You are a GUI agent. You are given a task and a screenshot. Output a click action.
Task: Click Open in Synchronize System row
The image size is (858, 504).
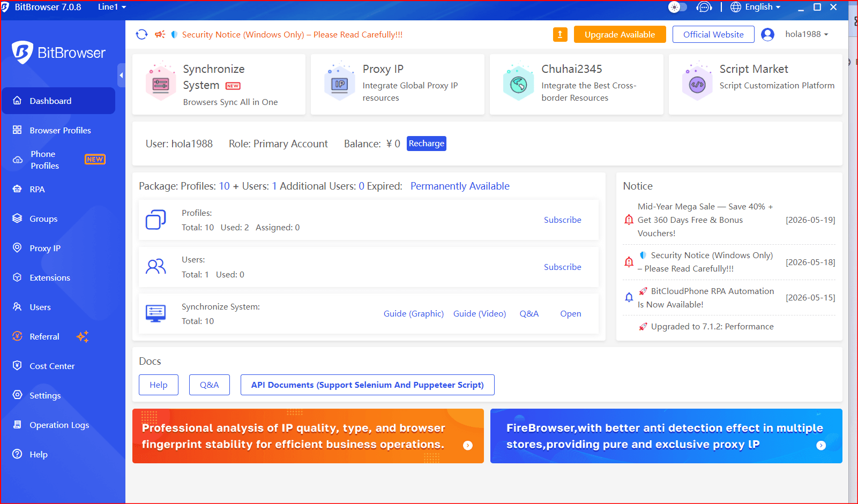click(571, 314)
